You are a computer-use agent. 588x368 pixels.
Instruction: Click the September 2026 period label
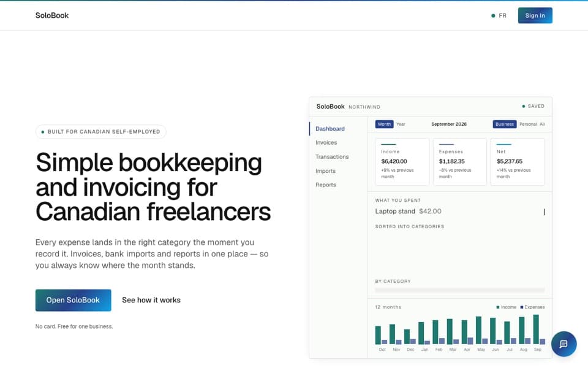pos(449,124)
